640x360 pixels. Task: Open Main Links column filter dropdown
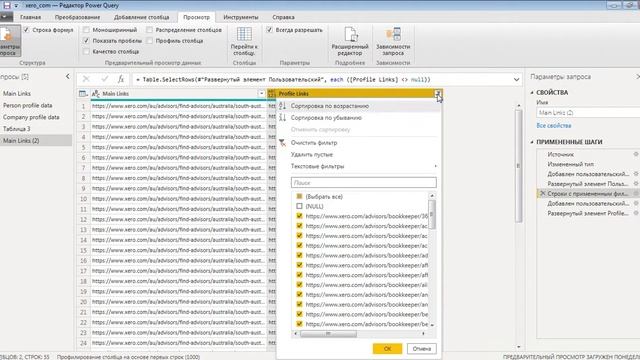(x=262, y=93)
